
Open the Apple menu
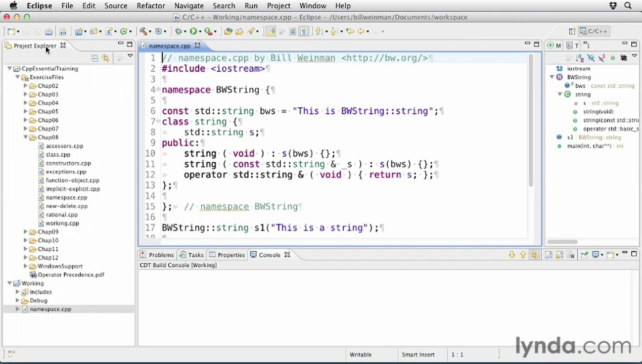point(14,6)
